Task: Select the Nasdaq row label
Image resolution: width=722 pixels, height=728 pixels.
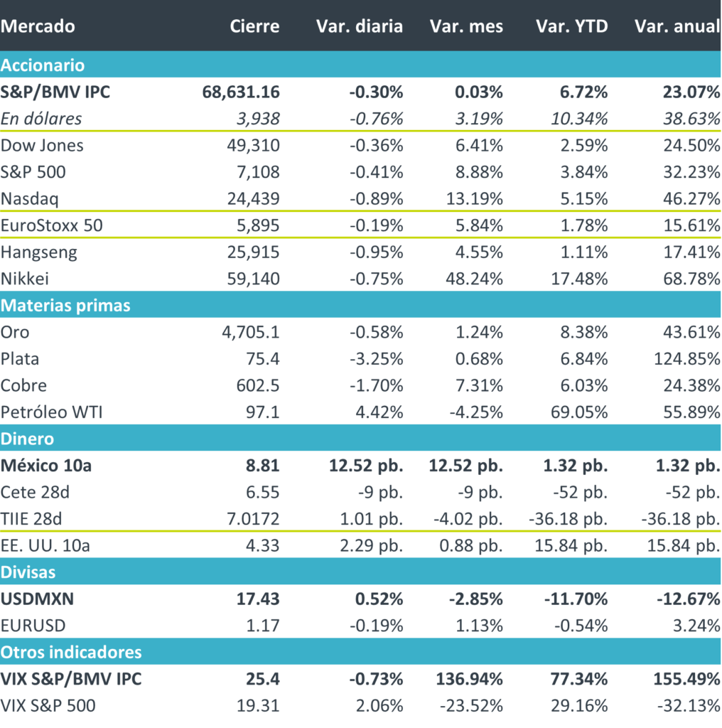Action: point(28,199)
